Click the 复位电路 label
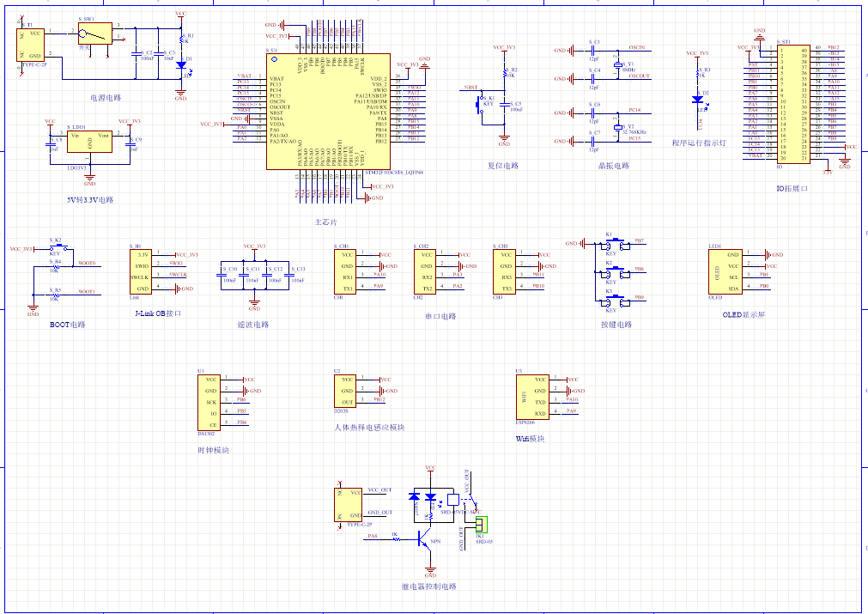Image resolution: width=868 pixels, height=614 pixels. coord(503,166)
